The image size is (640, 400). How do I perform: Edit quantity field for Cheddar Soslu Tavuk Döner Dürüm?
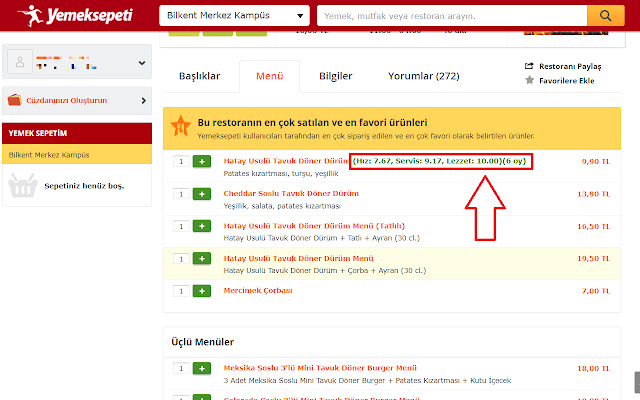(181, 194)
